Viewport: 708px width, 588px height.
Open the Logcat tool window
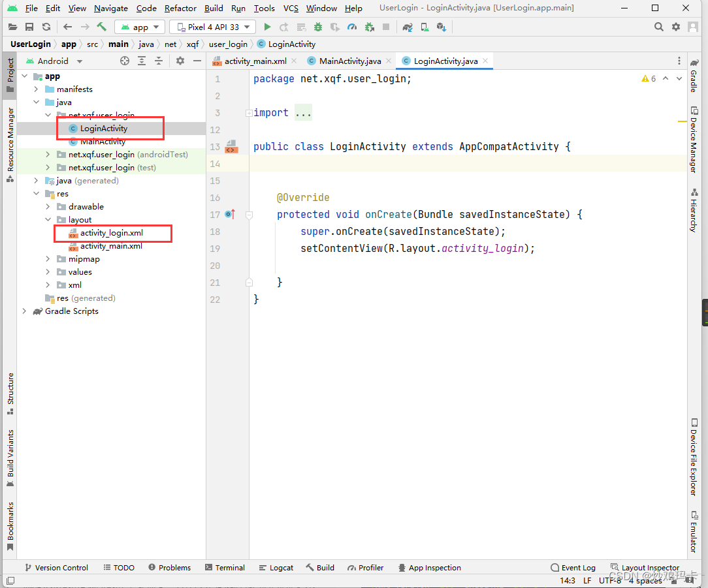tap(276, 568)
